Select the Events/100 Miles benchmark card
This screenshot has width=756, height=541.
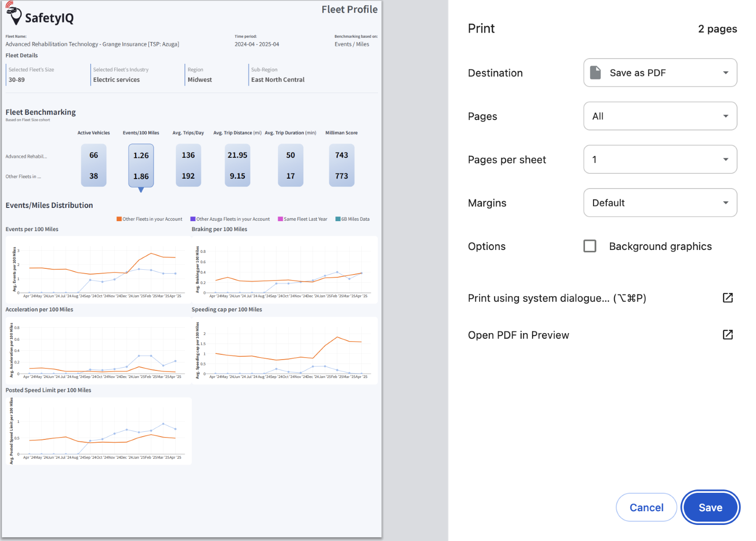click(141, 166)
